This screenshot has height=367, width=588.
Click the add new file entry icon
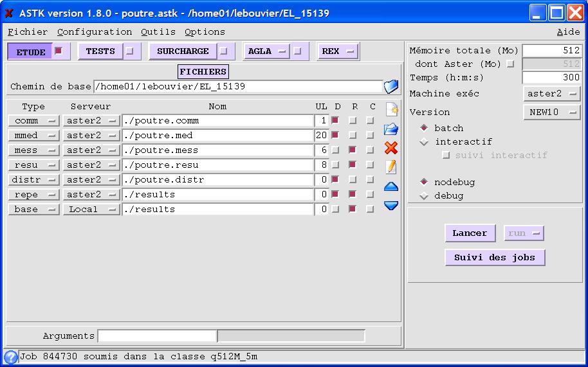pos(390,110)
